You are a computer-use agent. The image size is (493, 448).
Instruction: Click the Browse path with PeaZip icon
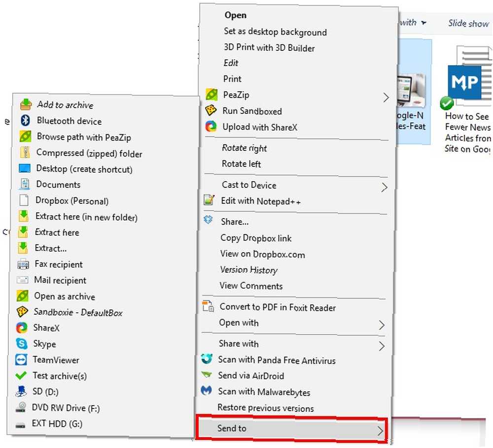(x=25, y=137)
